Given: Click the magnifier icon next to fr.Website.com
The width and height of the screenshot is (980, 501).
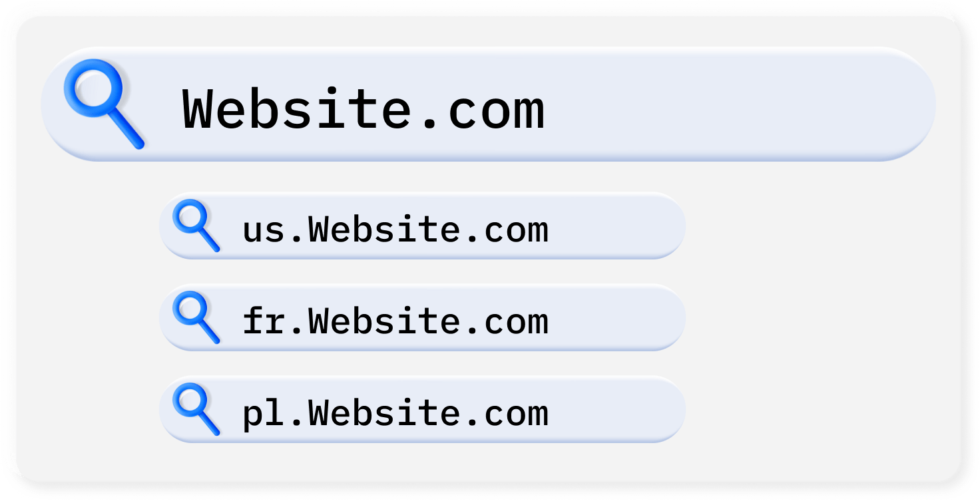Looking at the screenshot, I should [x=196, y=317].
